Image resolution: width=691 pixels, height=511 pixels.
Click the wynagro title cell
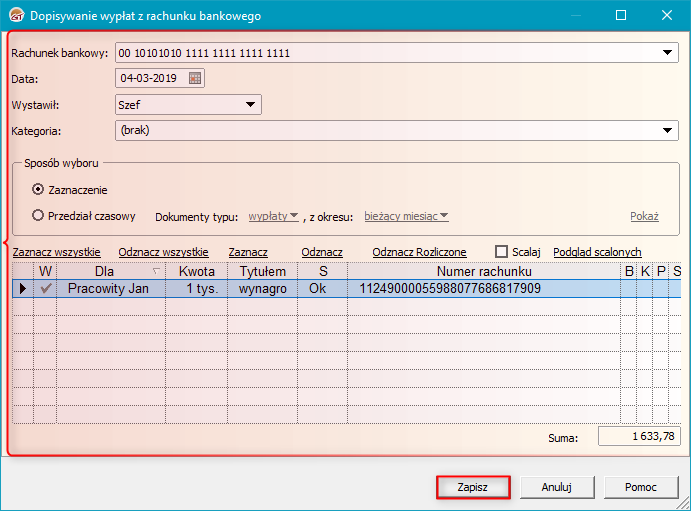[x=263, y=289]
